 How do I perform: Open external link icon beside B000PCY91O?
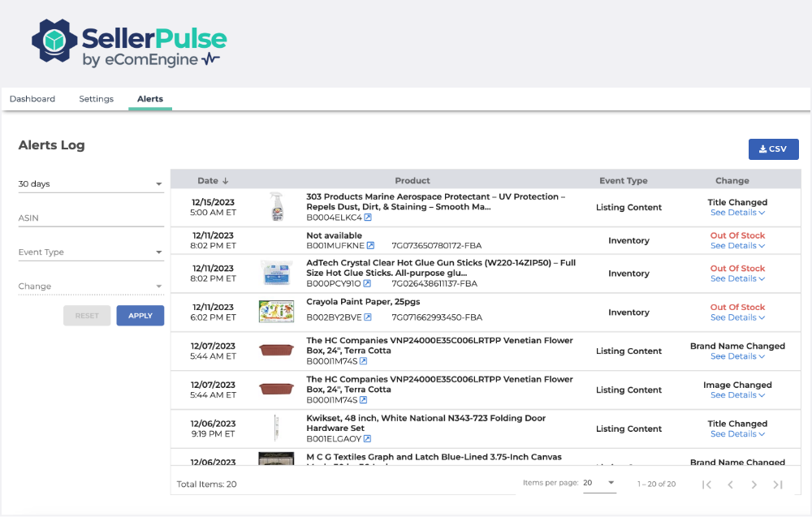point(367,284)
